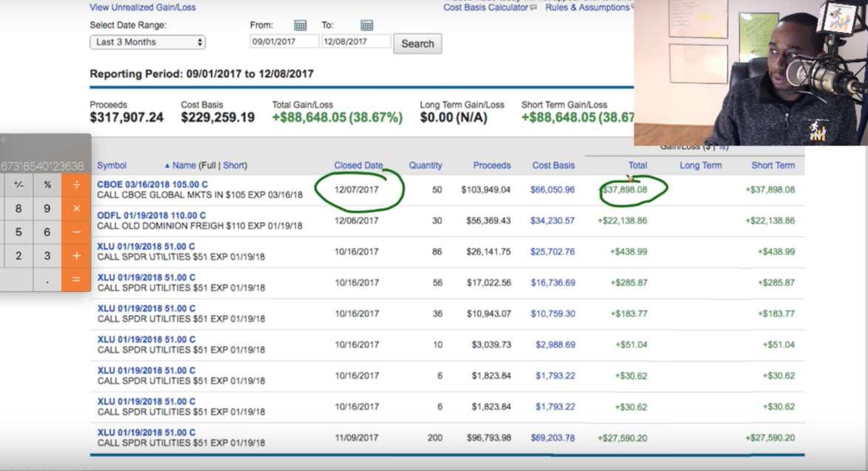
Task: Click the calculator 5 key
Action: [x=18, y=232]
